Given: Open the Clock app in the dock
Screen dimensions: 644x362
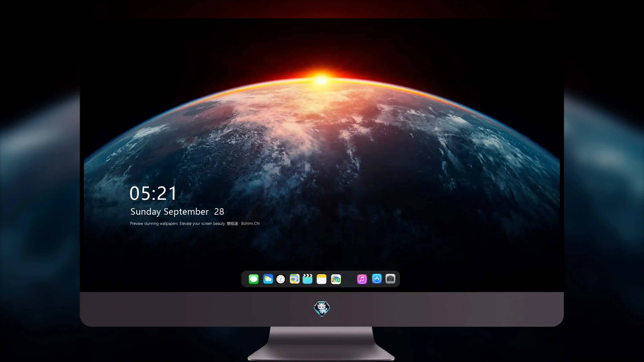Looking at the screenshot, I should tap(281, 279).
